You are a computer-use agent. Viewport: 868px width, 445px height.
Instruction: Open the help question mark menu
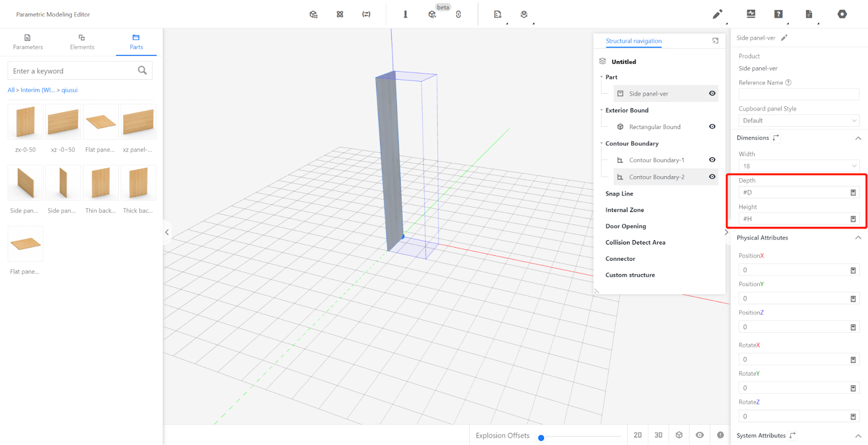click(778, 14)
